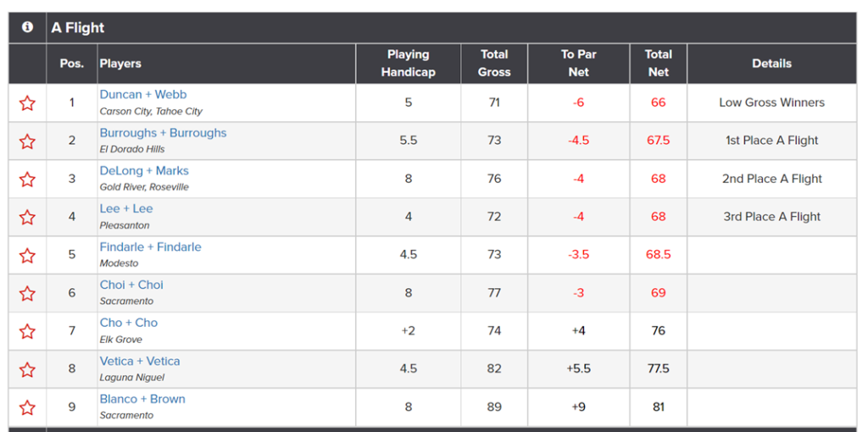Click the Total Gross column header

(x=494, y=63)
